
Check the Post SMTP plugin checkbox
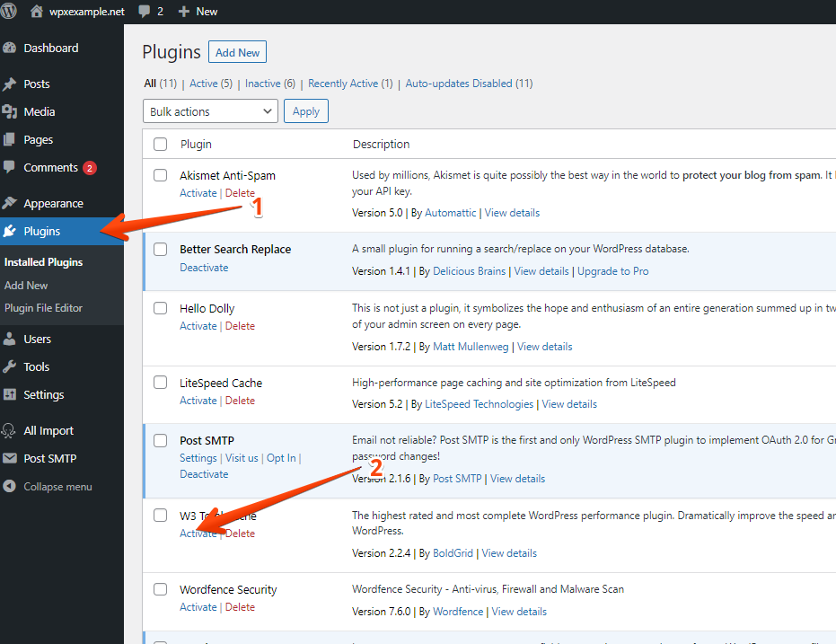pyautogui.click(x=161, y=440)
